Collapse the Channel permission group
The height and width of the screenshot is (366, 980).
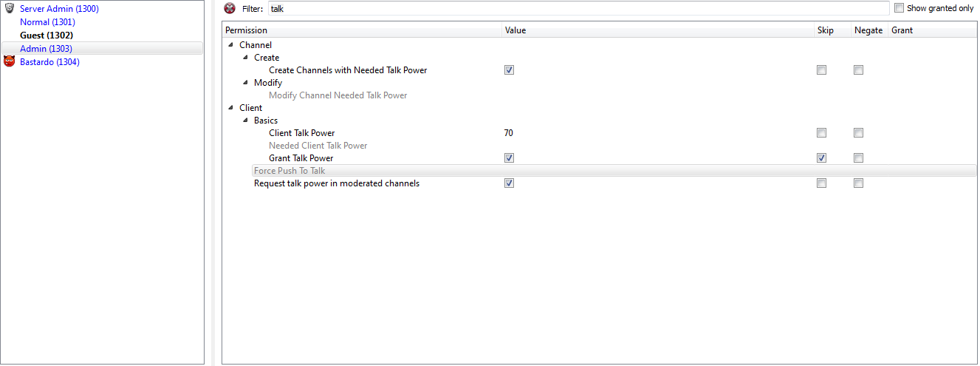pos(231,45)
